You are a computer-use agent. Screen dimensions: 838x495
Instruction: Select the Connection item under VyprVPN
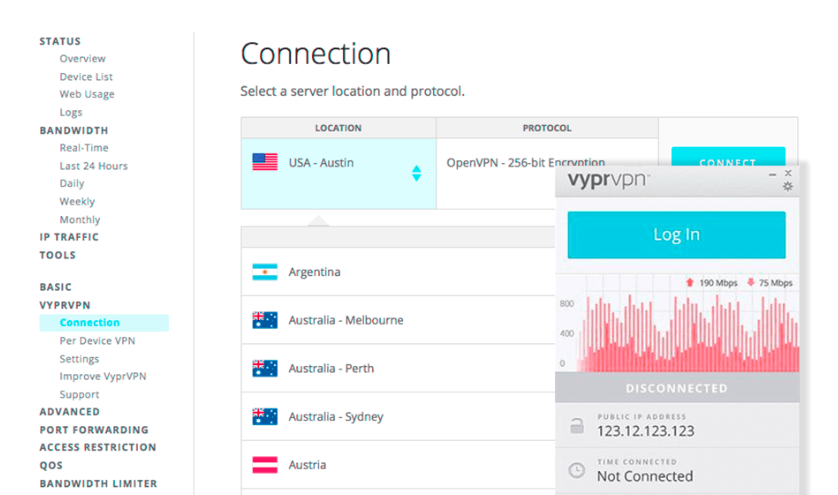[104, 322]
